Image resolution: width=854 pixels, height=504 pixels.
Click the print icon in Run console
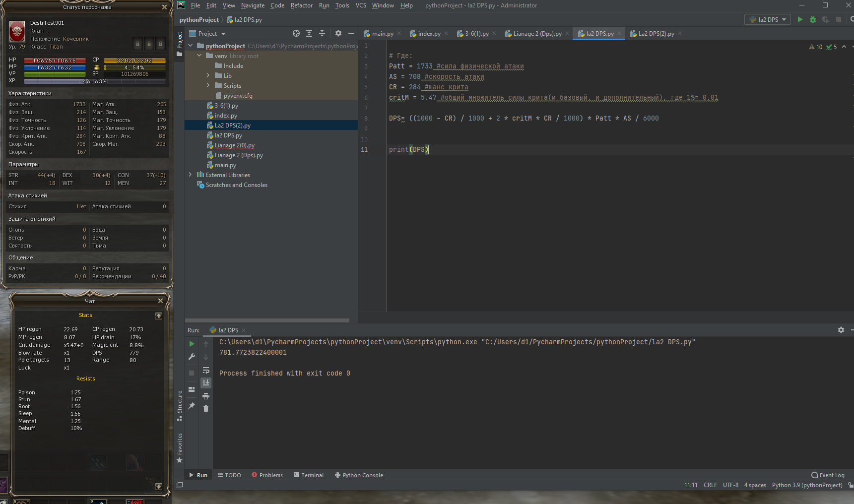[x=206, y=396]
